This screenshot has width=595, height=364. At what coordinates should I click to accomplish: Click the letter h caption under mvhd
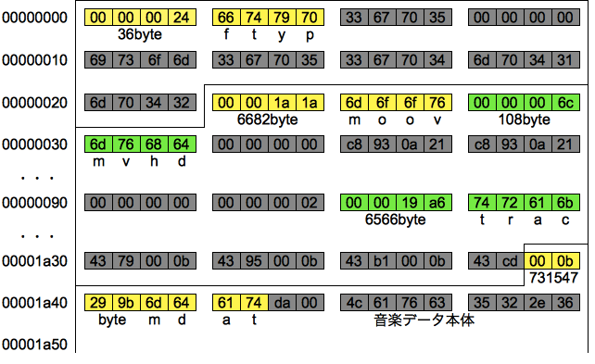click(154, 161)
